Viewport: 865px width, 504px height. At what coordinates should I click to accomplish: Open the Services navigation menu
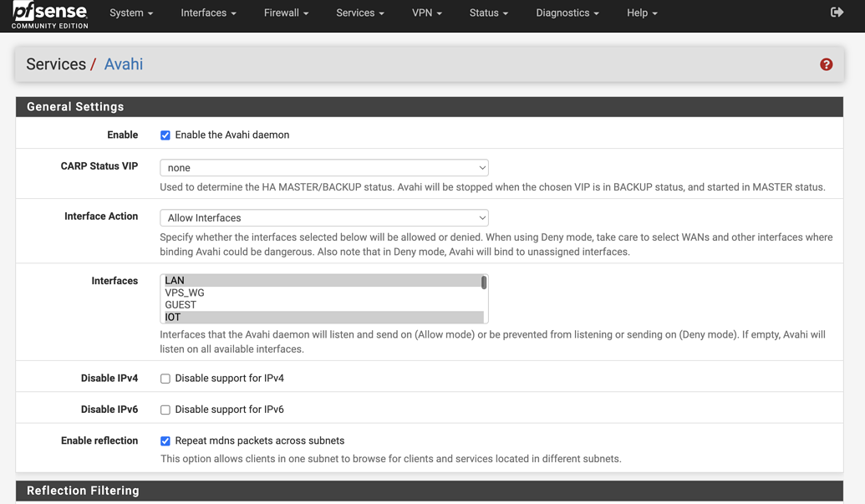359,13
